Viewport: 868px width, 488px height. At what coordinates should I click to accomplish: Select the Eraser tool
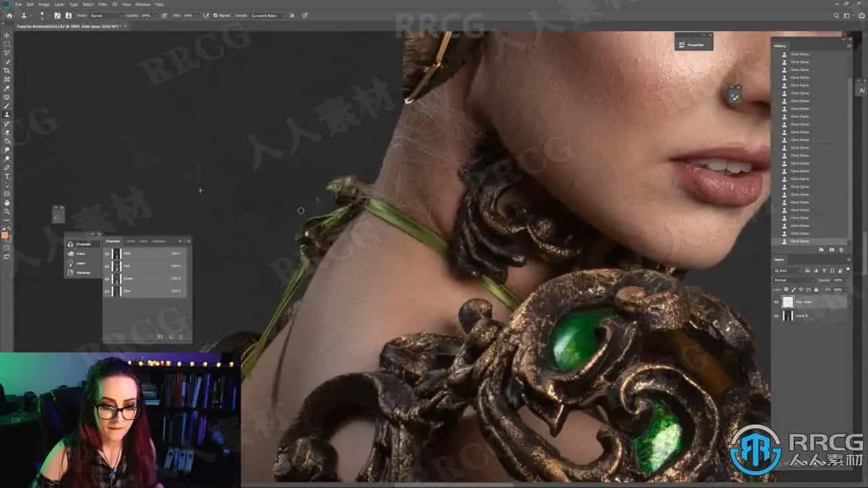click(7, 132)
